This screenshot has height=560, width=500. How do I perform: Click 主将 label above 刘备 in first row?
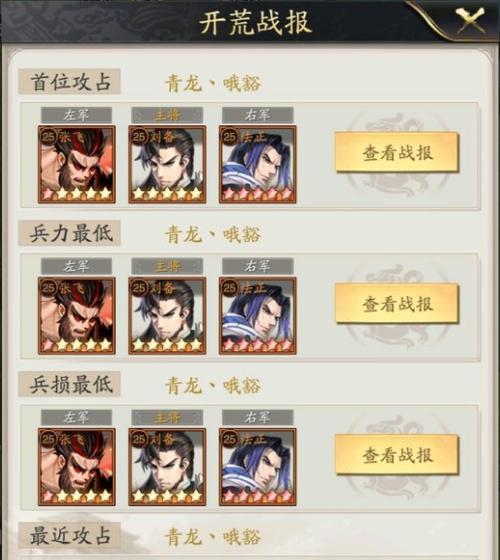(x=167, y=115)
